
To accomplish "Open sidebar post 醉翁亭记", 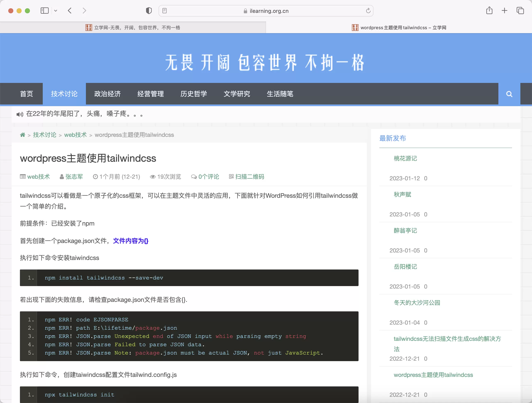I will pyautogui.click(x=405, y=231).
